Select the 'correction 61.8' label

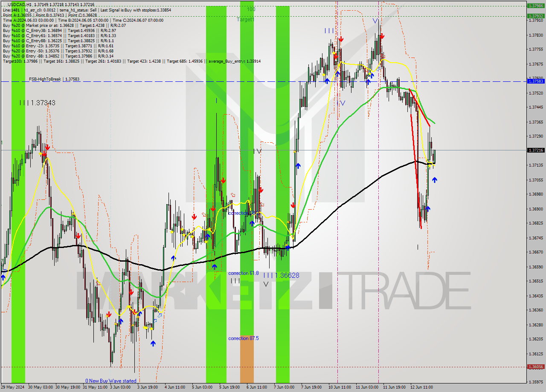[243, 273]
